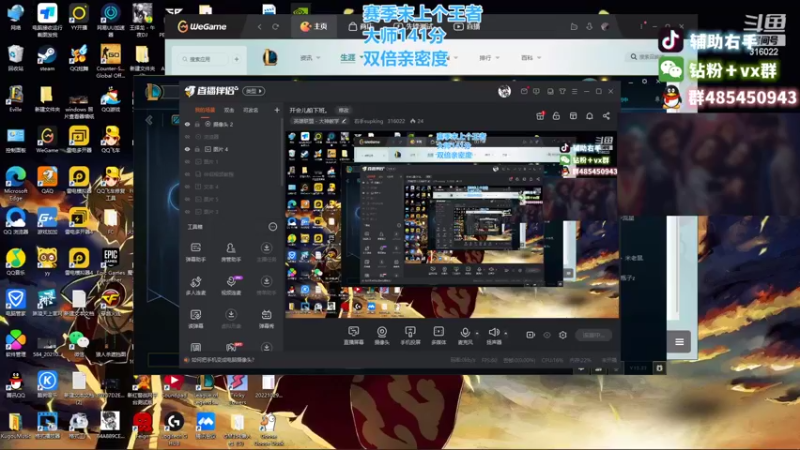The width and height of the screenshot is (800, 450).
Task: Add a new scene with plus button
Action: coord(277,110)
